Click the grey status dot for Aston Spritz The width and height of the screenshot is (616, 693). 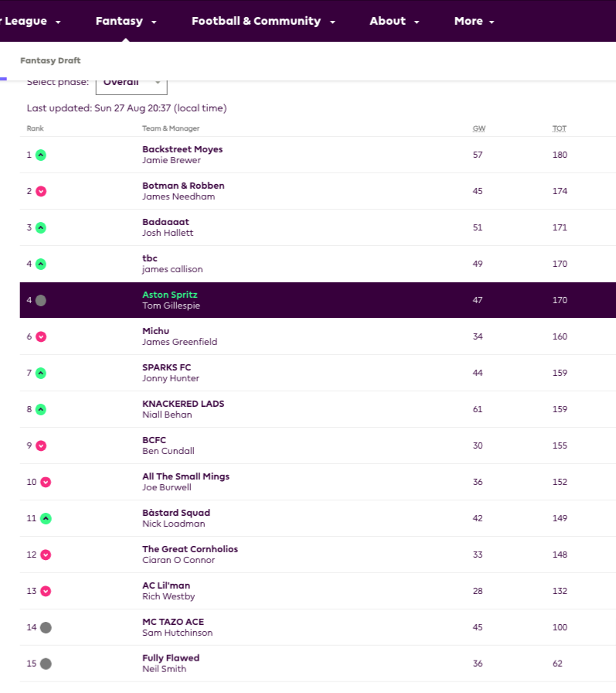pos(41,300)
